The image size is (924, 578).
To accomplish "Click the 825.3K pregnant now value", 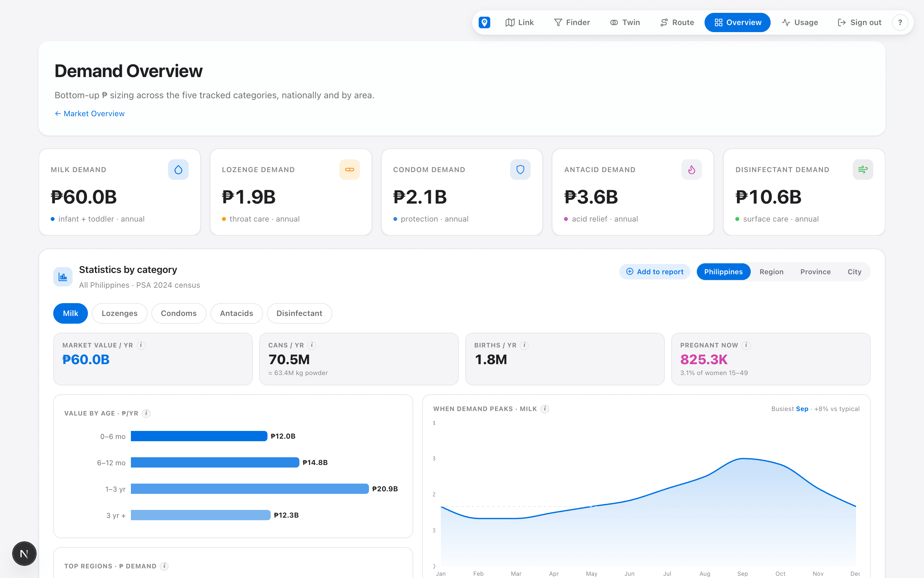I will tap(704, 360).
